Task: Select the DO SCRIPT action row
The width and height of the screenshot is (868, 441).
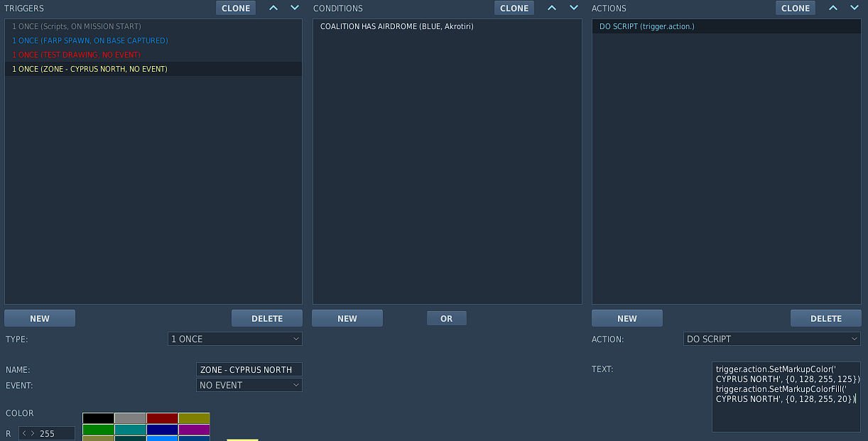Action: pyautogui.click(x=726, y=26)
